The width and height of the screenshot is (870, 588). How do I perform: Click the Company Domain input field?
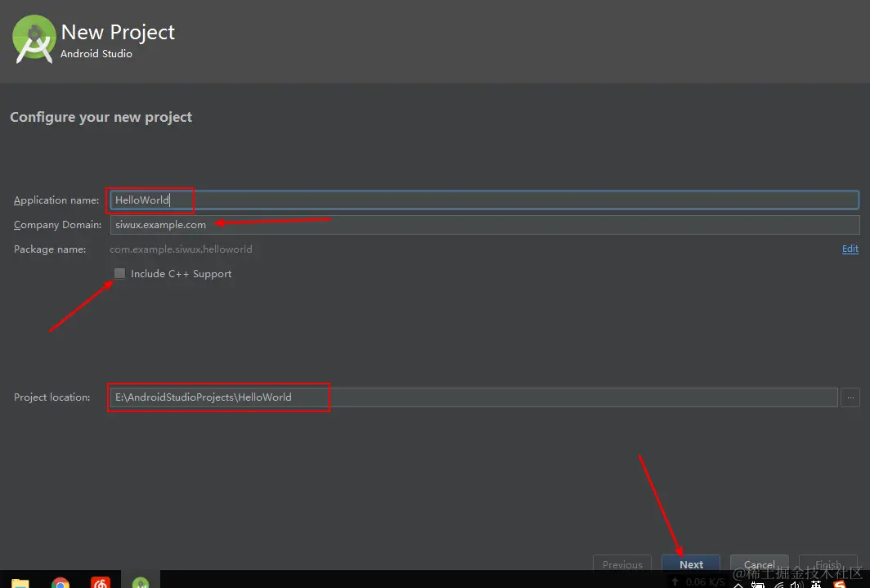pos(484,225)
